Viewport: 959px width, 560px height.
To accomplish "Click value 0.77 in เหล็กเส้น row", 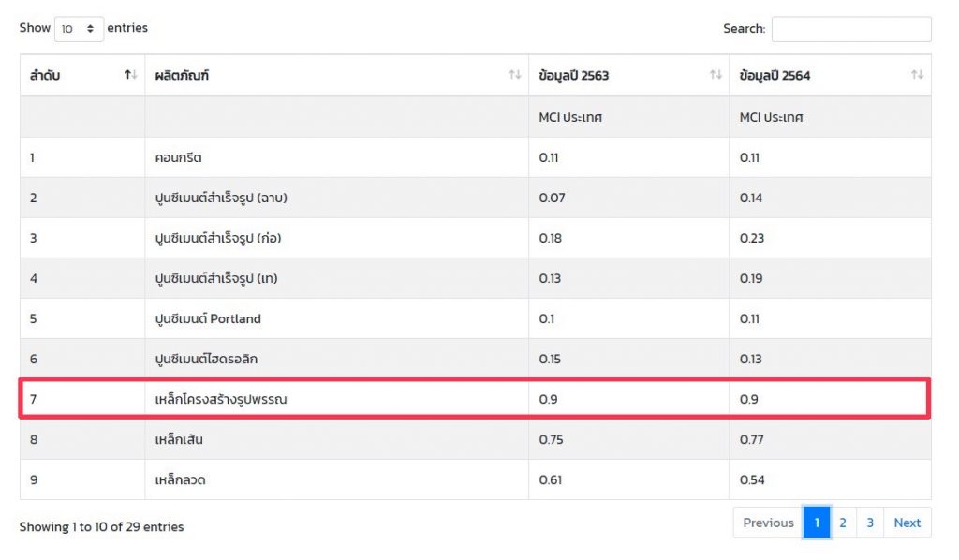I will pyautogui.click(x=751, y=439).
